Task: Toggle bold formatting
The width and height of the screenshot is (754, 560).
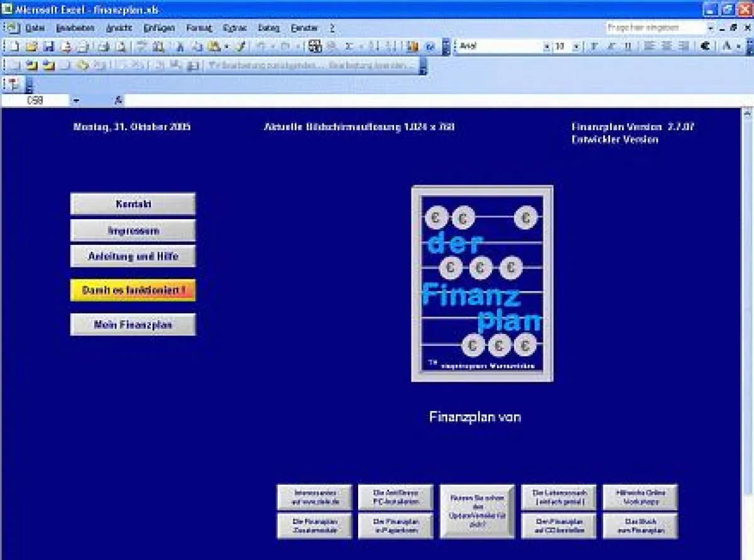Action: click(593, 46)
